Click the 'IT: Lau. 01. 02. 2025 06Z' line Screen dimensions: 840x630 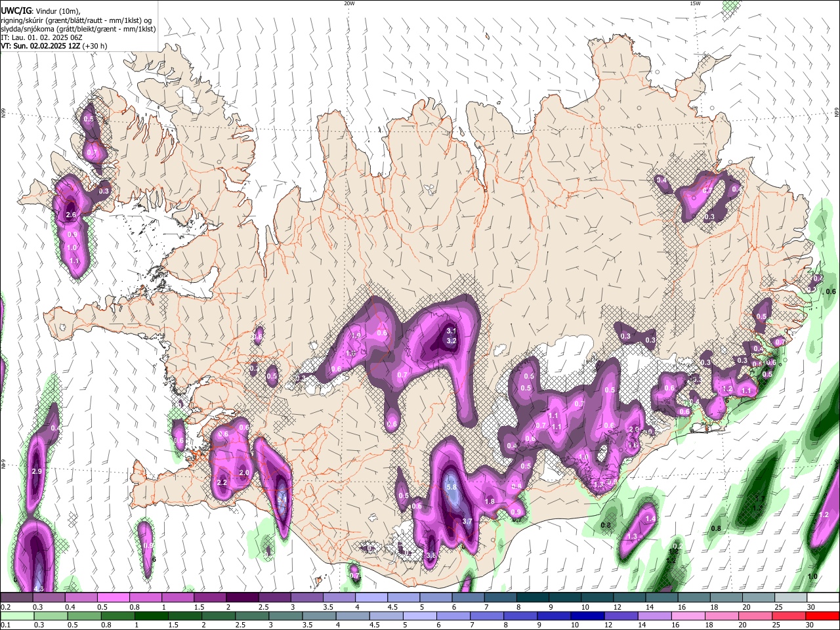[x=41, y=37]
